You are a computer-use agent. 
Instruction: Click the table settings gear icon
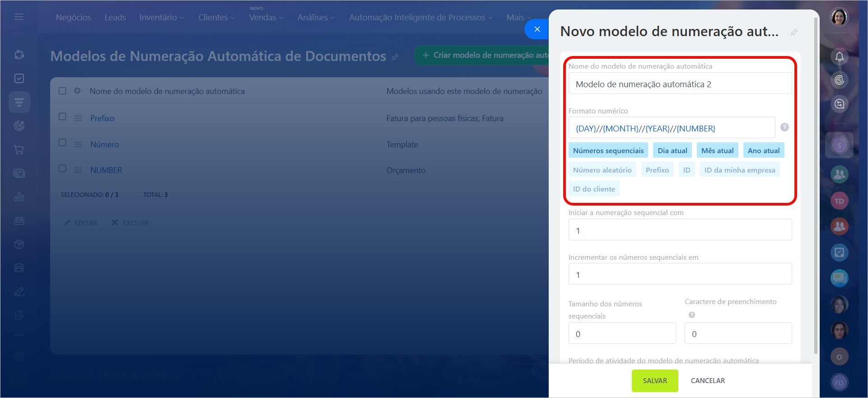point(77,91)
